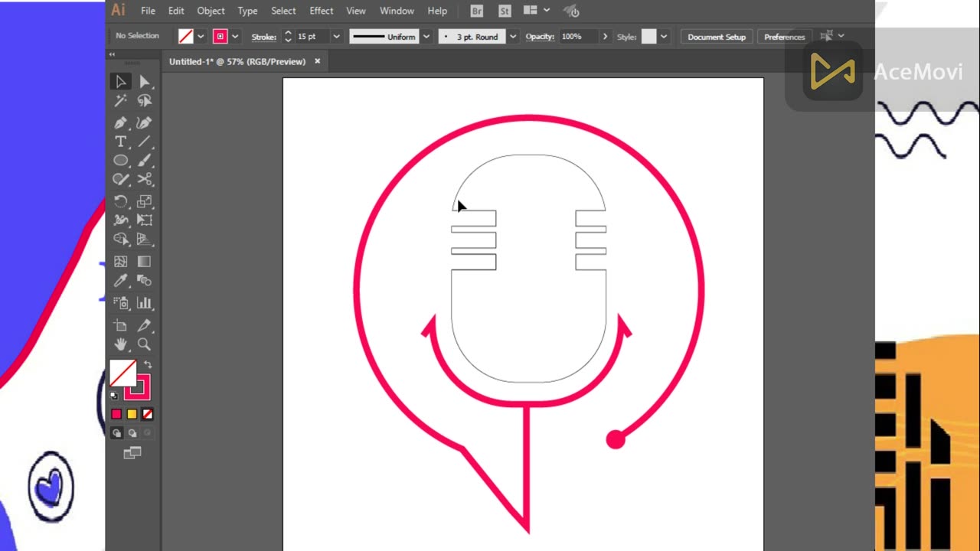Close the Untitled-1 document tab
The height and width of the screenshot is (551, 980).
(317, 61)
